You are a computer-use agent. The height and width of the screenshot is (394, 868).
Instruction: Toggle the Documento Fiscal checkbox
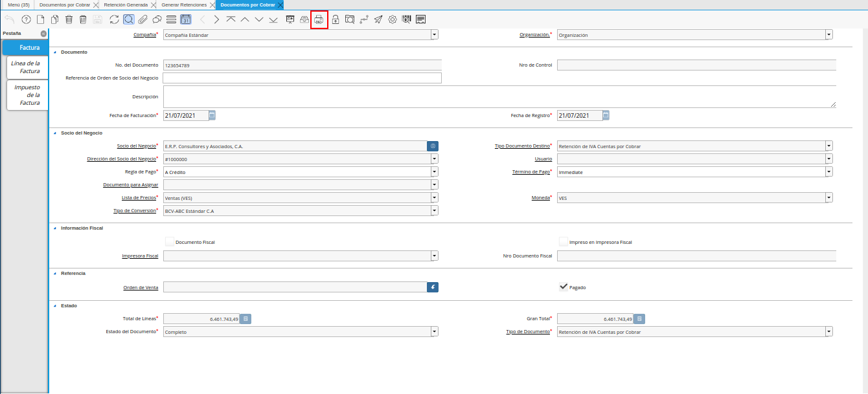169,241
